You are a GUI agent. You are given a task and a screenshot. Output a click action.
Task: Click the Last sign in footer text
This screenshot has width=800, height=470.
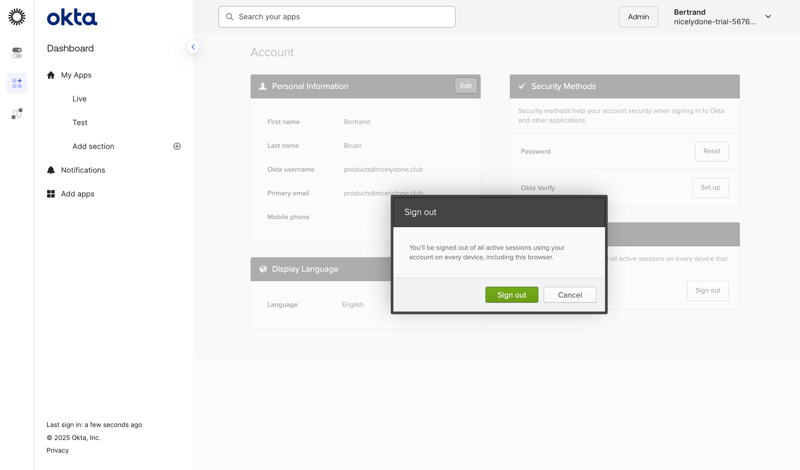point(94,425)
